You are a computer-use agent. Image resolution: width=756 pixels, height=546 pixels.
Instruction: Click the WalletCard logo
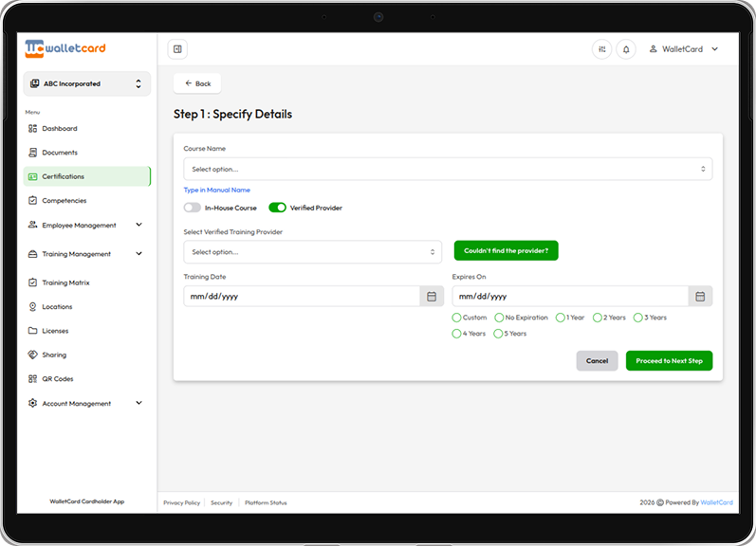65,48
